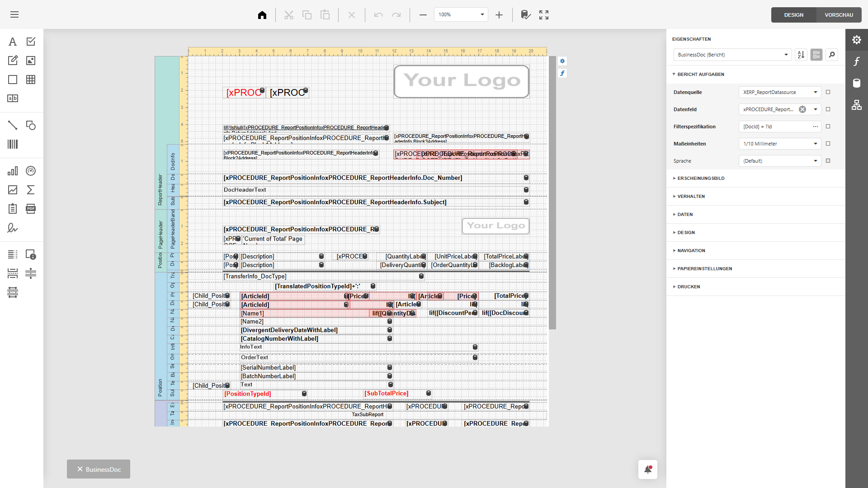Screen dimensions: 868x488
Task: Click the Home toolbar icon
Action: tap(262, 15)
